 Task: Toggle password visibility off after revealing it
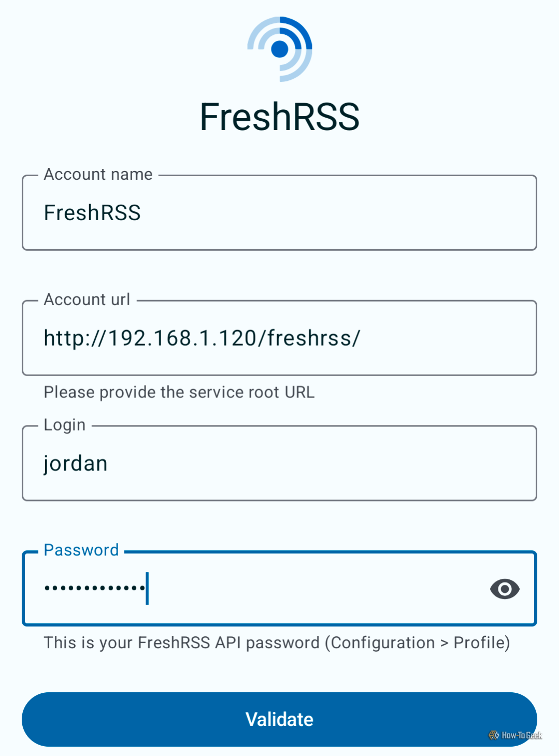click(x=505, y=589)
